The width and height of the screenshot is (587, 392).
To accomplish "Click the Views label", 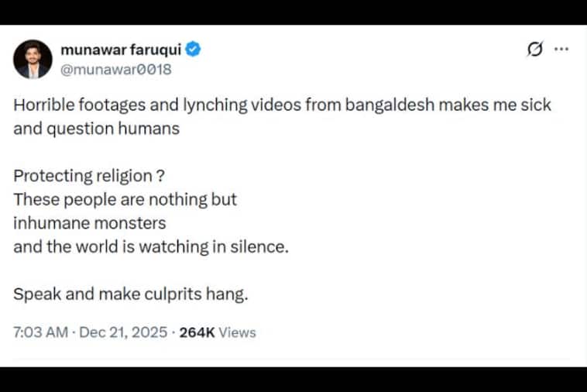I will (x=238, y=332).
